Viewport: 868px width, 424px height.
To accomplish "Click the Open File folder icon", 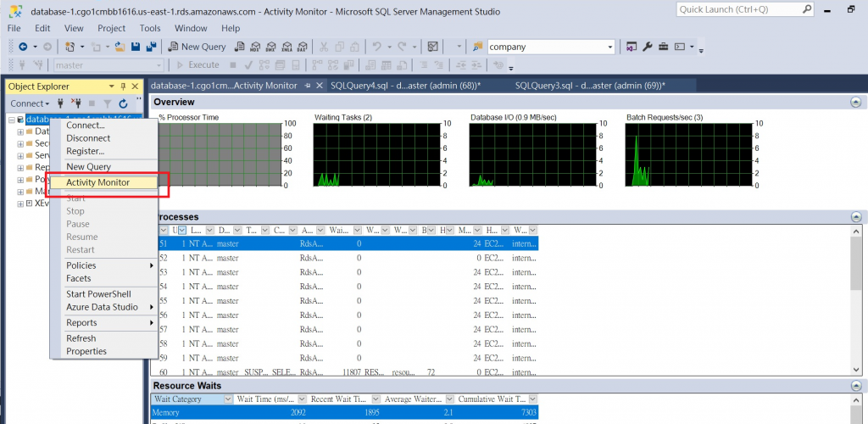I will tap(119, 47).
